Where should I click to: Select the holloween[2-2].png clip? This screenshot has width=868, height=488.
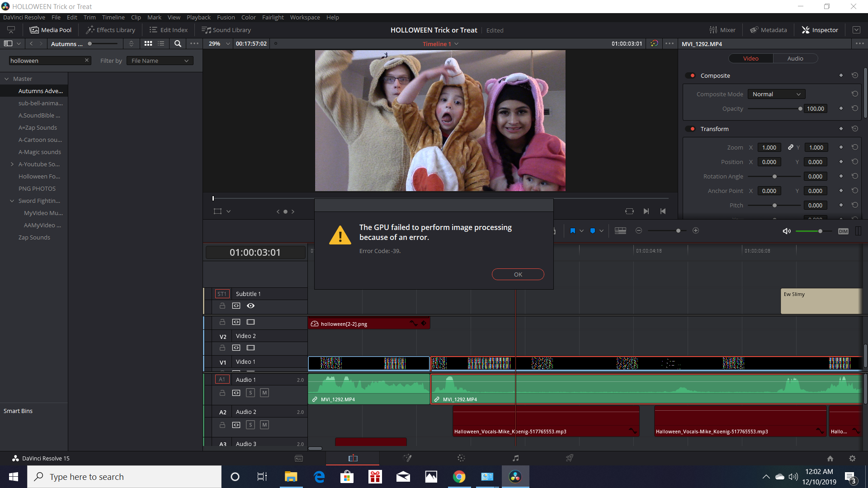point(369,324)
